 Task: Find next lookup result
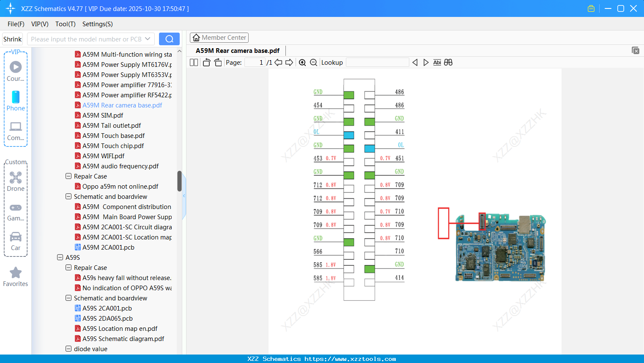click(x=426, y=63)
